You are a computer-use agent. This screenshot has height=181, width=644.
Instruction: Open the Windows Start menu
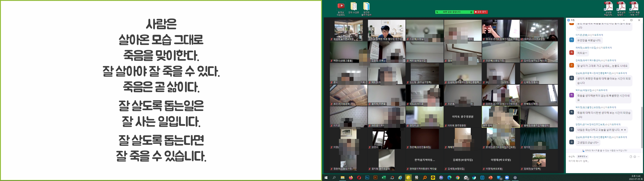click(326, 177)
